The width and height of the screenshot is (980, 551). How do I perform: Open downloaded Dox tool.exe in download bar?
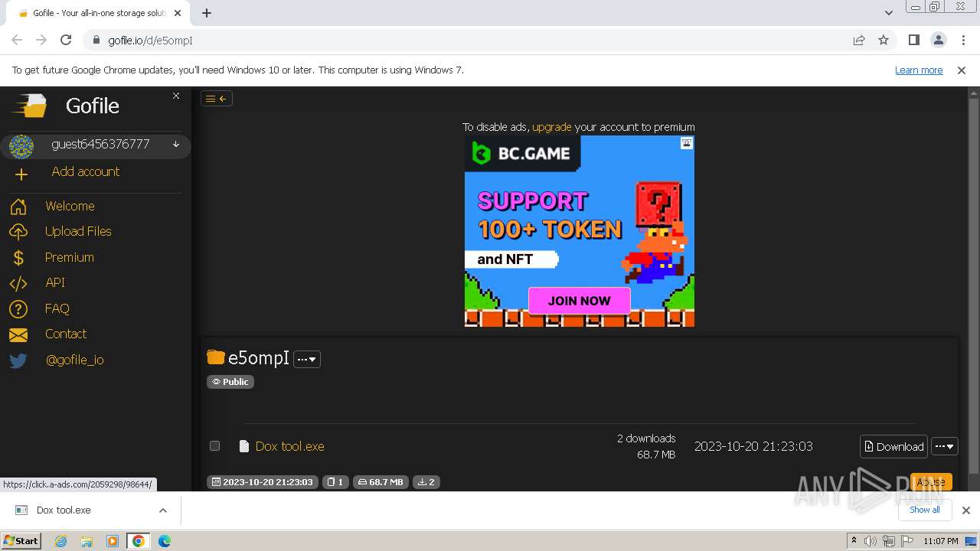[64, 510]
